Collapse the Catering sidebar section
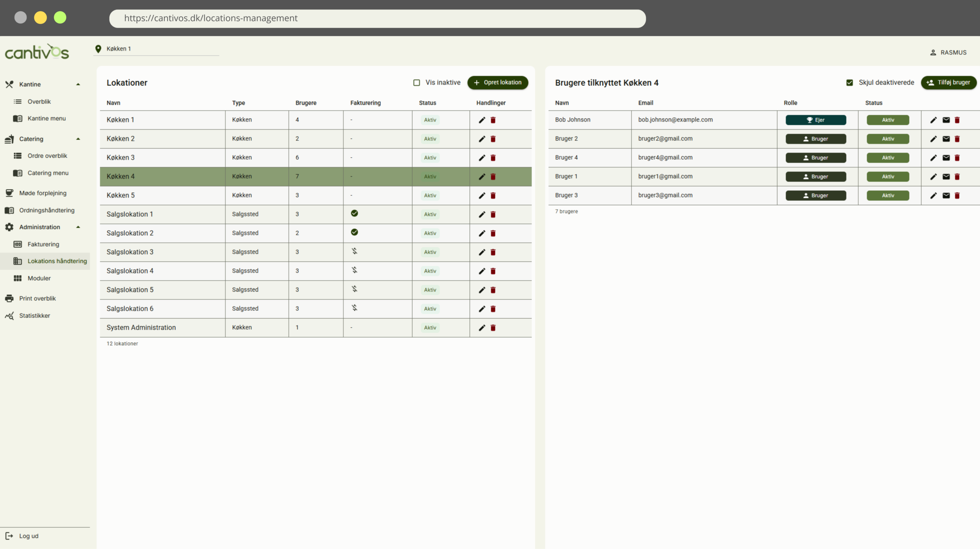Viewport: 980px width, 549px height. 78,139
